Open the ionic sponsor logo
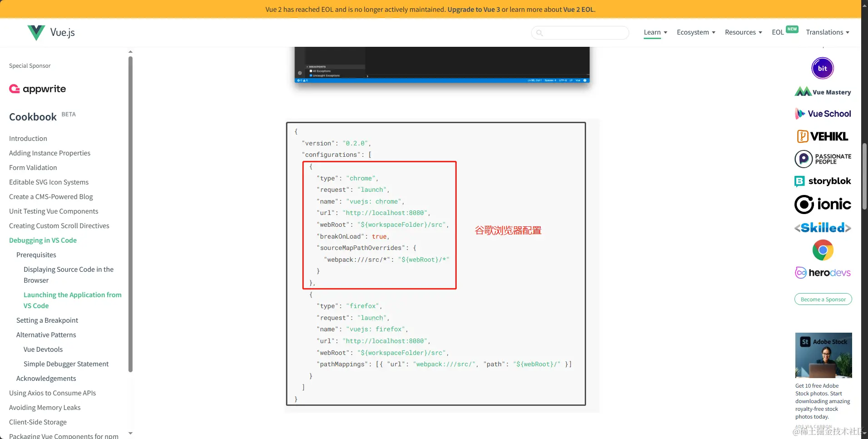868x439 pixels. click(x=823, y=205)
